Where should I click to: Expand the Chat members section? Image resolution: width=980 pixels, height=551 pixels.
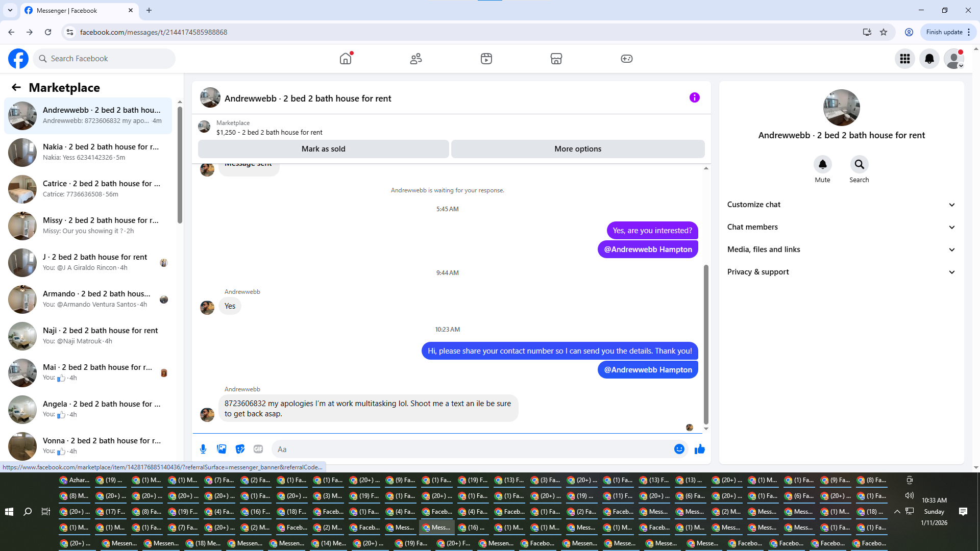pyautogui.click(x=841, y=227)
